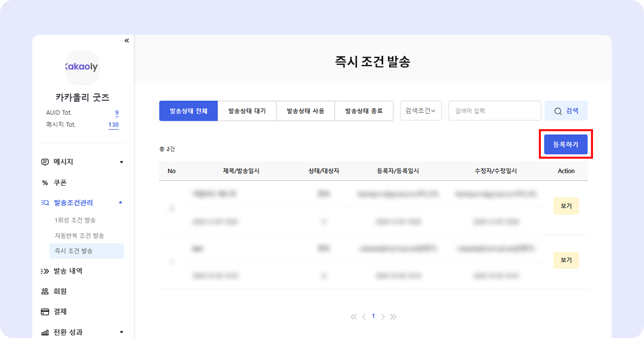This screenshot has width=644, height=338.
Task: Click the Kakaoly logo thumbnail
Action: [x=82, y=68]
